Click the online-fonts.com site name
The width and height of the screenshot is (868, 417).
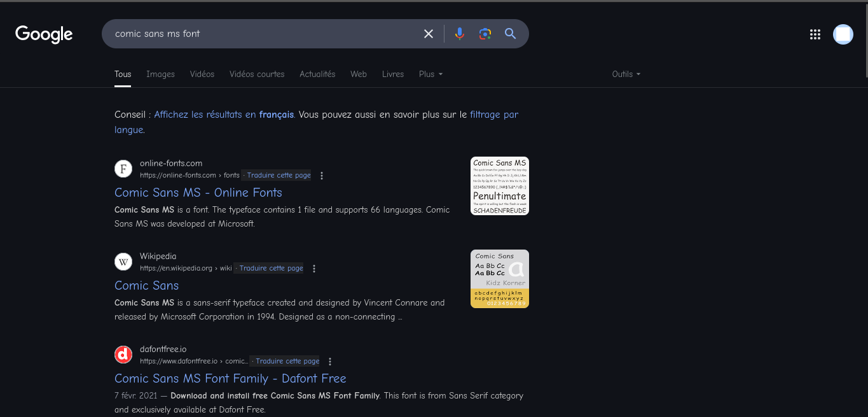(x=171, y=163)
